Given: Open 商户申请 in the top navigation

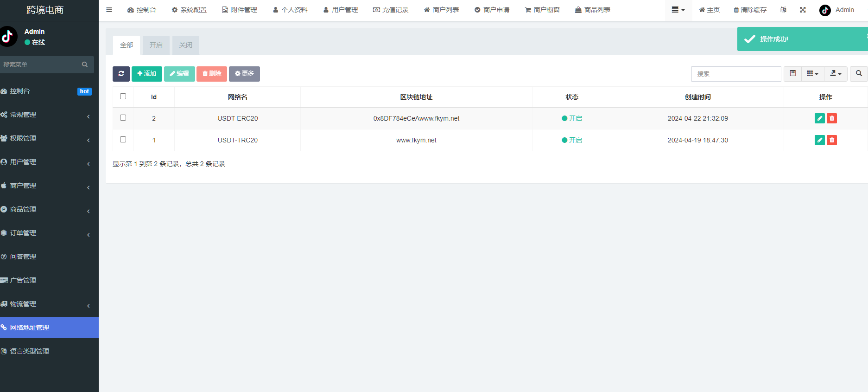Looking at the screenshot, I should click(x=492, y=10).
